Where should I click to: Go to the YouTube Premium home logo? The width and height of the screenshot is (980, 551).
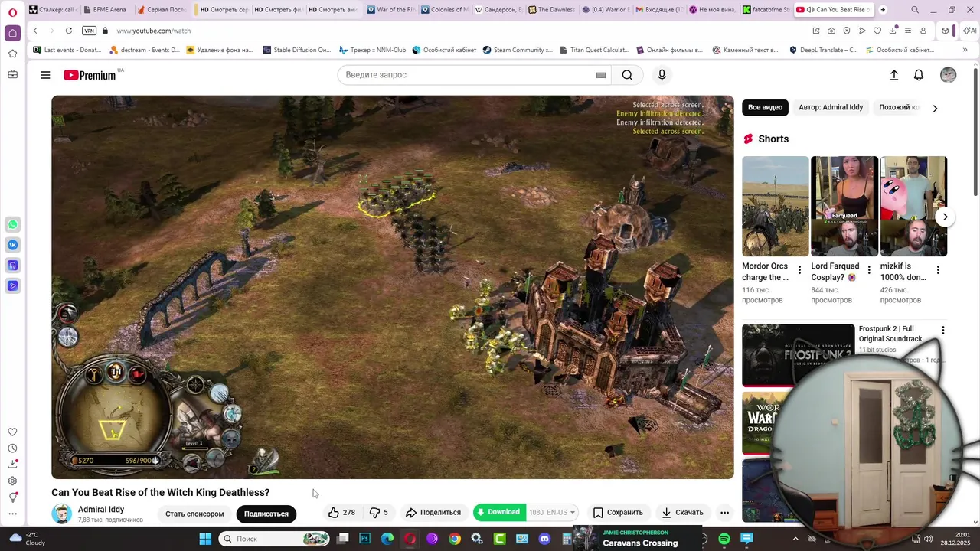pos(90,75)
